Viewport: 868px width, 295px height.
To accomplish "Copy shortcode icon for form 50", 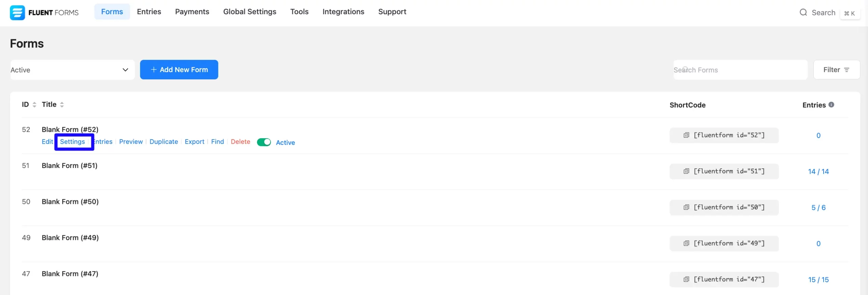I will coord(686,207).
